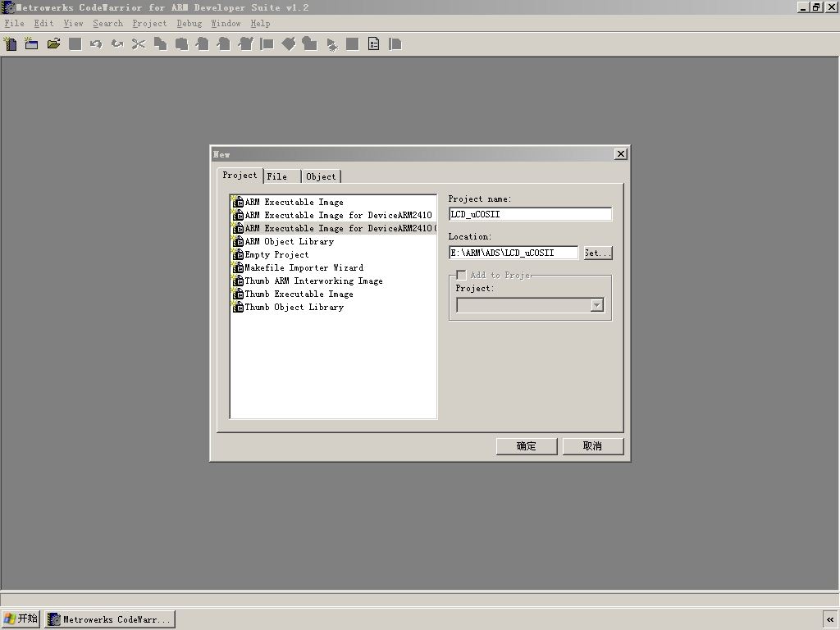Open the Help menu

tap(260, 23)
